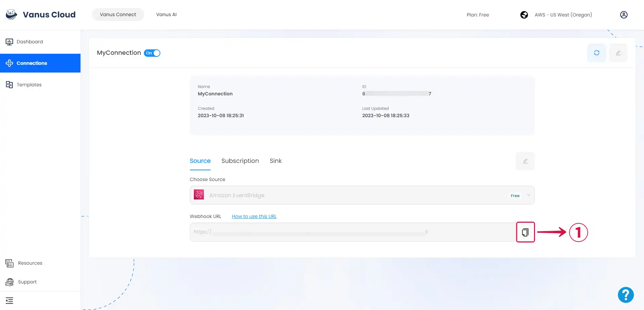Viewport: 644px width, 310px height.
Task: Select Connections in the sidebar
Action: pos(32,63)
